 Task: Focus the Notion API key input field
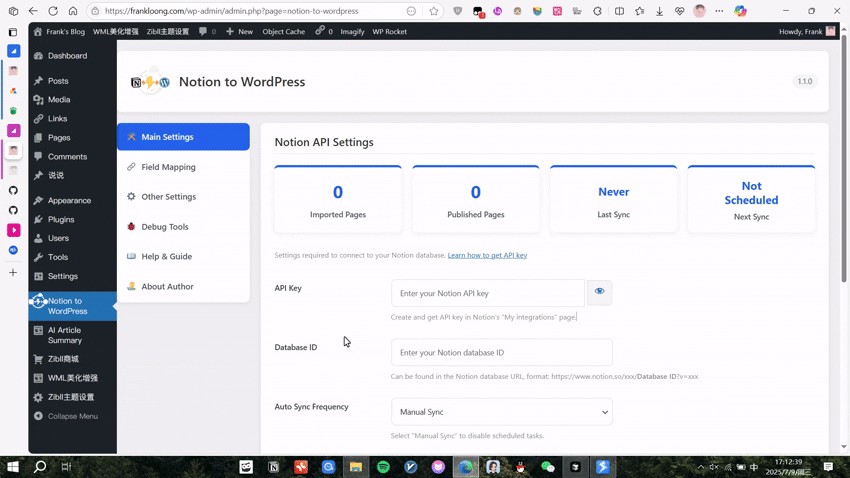coord(487,293)
